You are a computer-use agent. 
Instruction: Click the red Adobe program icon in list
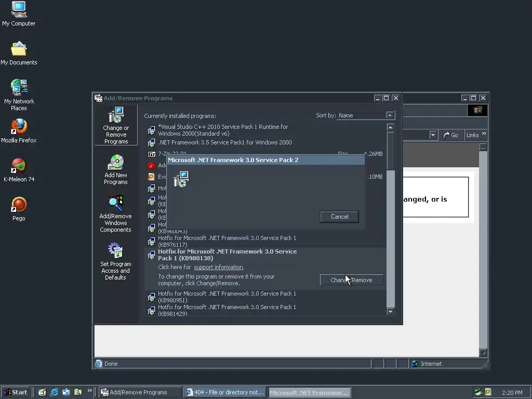pyautogui.click(x=151, y=166)
